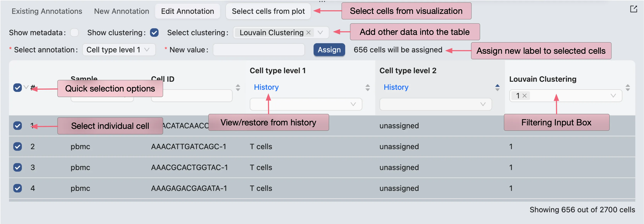Open the New Annotation tab
Viewport: 644px width, 224px height.
(x=121, y=11)
